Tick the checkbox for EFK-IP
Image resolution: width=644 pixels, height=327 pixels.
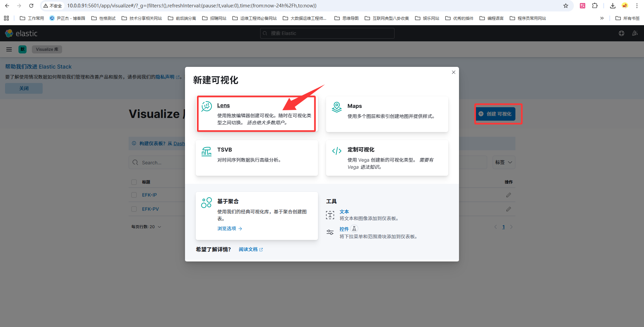click(134, 195)
